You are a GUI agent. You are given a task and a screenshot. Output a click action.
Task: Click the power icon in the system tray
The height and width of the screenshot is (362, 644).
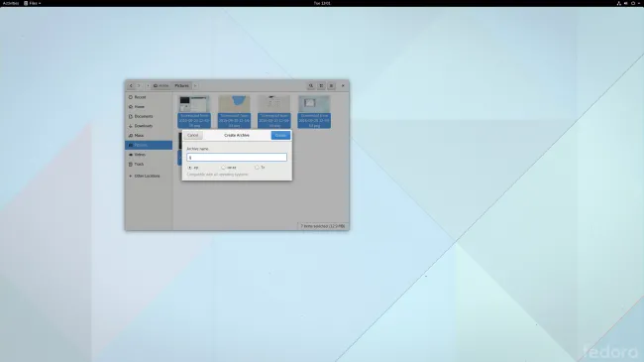[633, 3]
